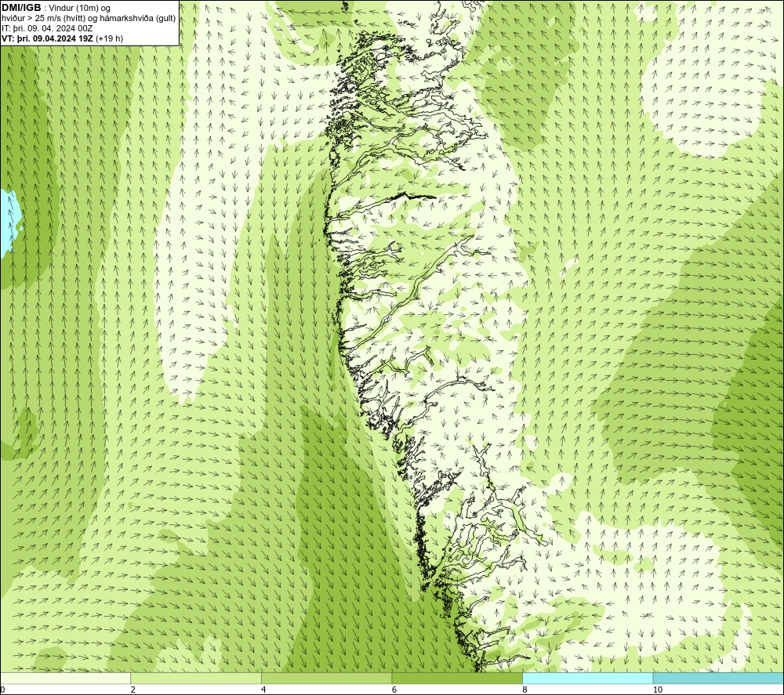Click the teal legend band above 10 m/s

pos(718,679)
